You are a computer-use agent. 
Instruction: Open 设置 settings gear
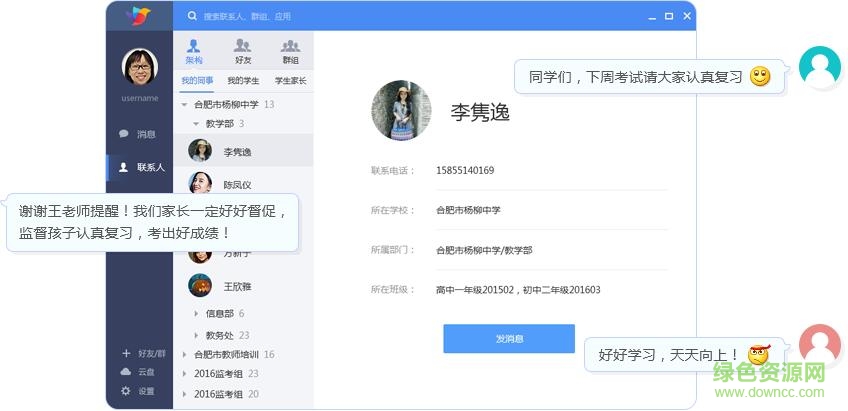click(x=138, y=391)
